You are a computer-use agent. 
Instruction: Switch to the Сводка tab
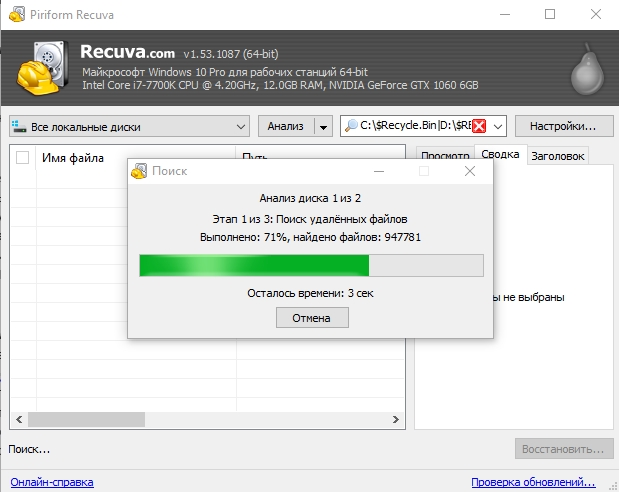click(500, 154)
